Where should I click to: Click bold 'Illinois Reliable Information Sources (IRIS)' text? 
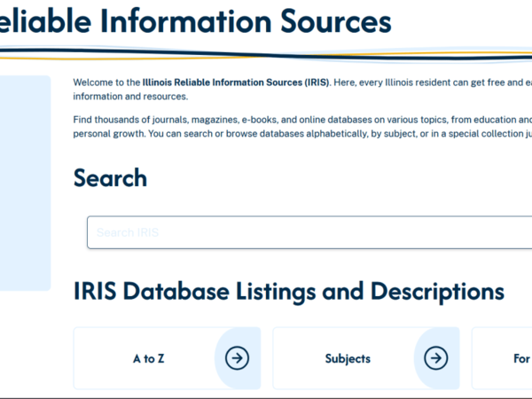pyautogui.click(x=236, y=82)
